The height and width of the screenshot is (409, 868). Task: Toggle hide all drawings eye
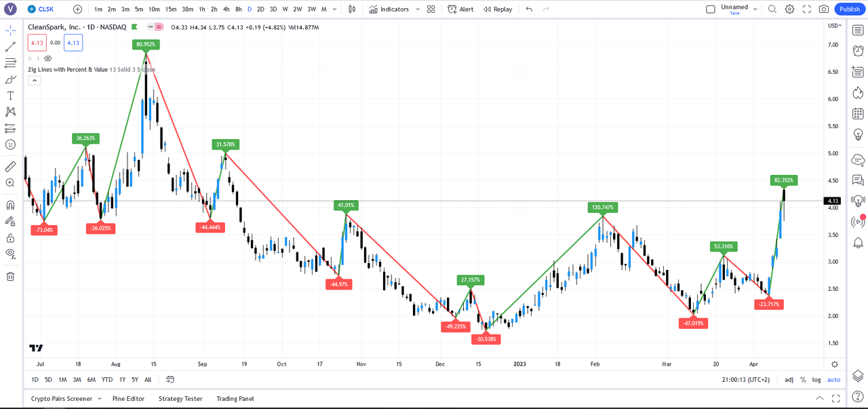(10, 254)
